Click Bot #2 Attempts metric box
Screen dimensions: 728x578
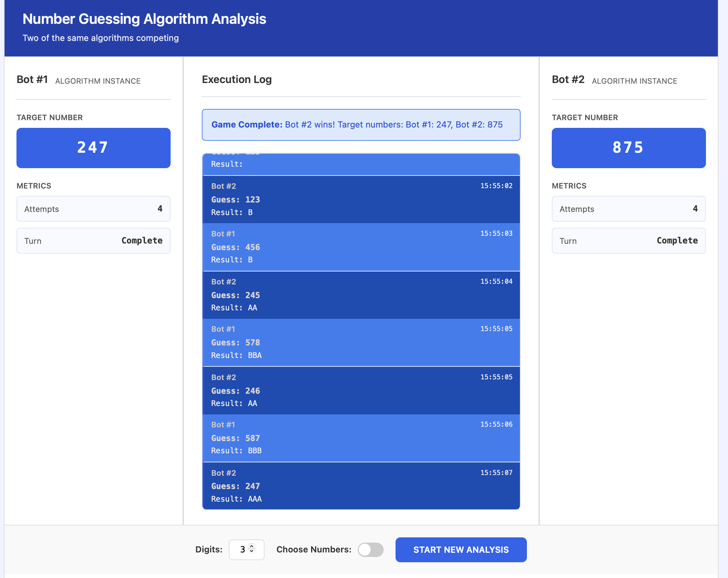628,209
